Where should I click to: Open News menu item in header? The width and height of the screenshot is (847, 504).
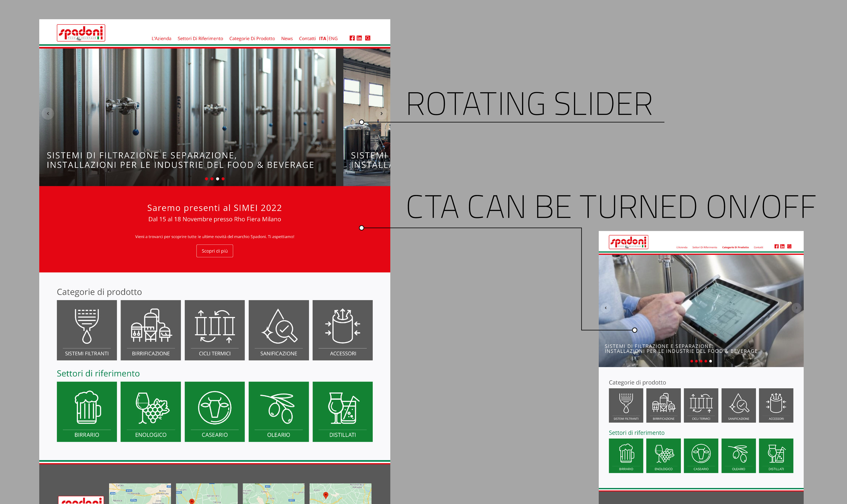coord(287,38)
